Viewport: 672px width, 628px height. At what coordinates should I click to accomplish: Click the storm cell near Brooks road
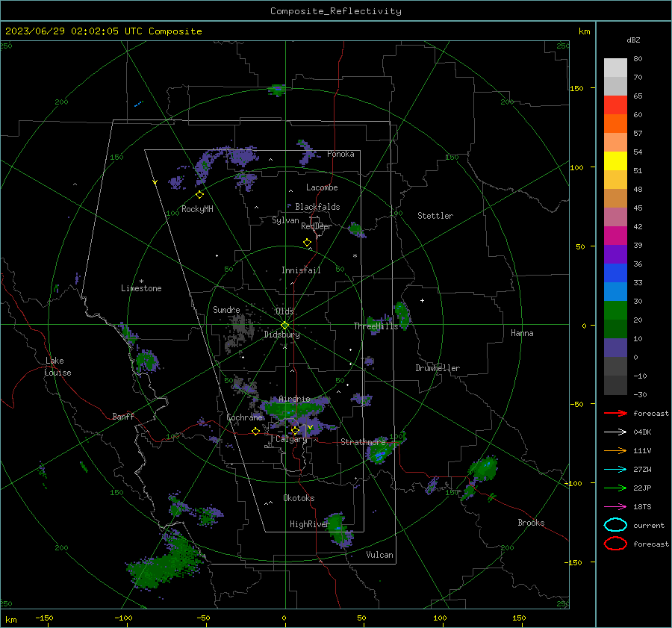[x=482, y=471]
